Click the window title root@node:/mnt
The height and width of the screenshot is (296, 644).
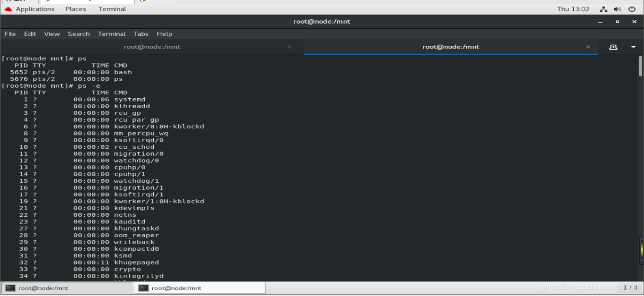322,22
